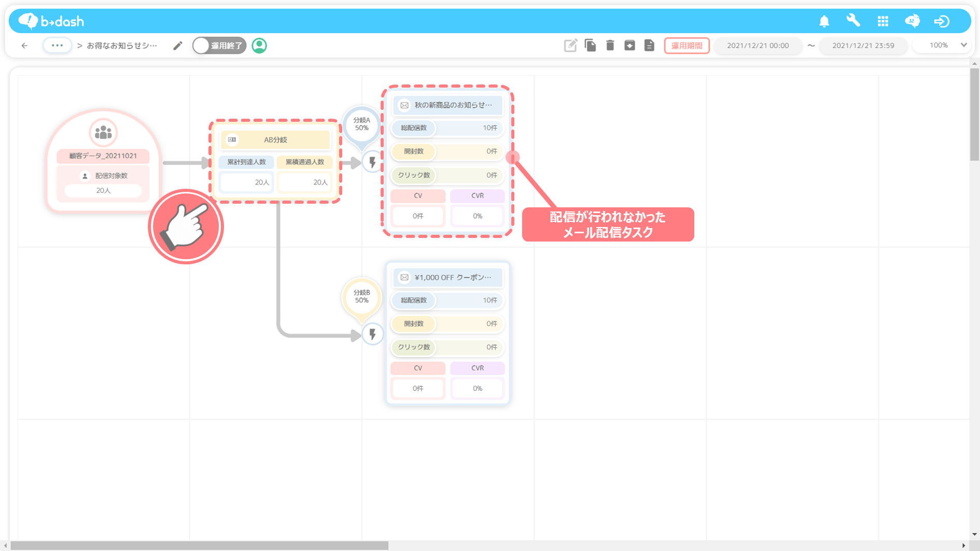This screenshot has height=551, width=980.
Task: Click CV label in 秋の新商品 task
Action: (x=418, y=196)
